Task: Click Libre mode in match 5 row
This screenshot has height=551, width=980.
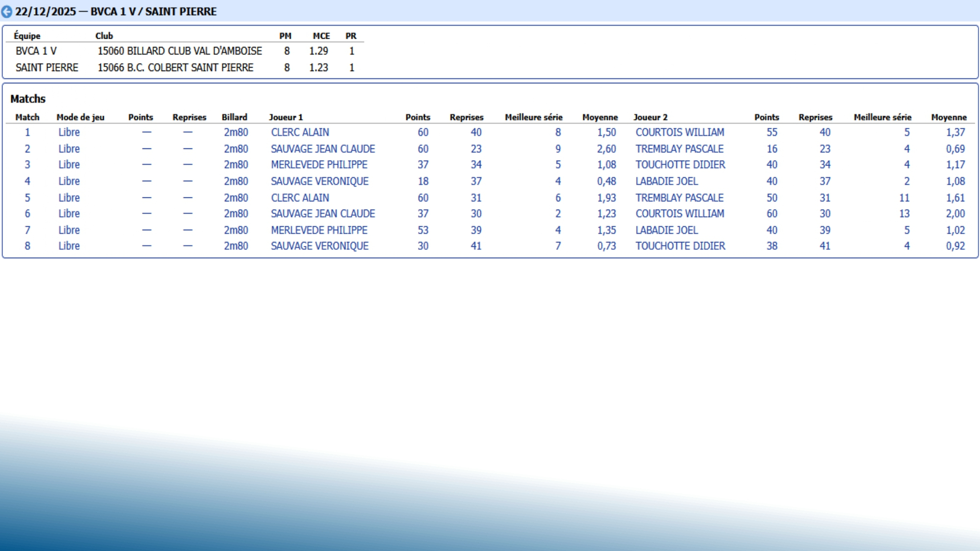Action: pyautogui.click(x=69, y=198)
